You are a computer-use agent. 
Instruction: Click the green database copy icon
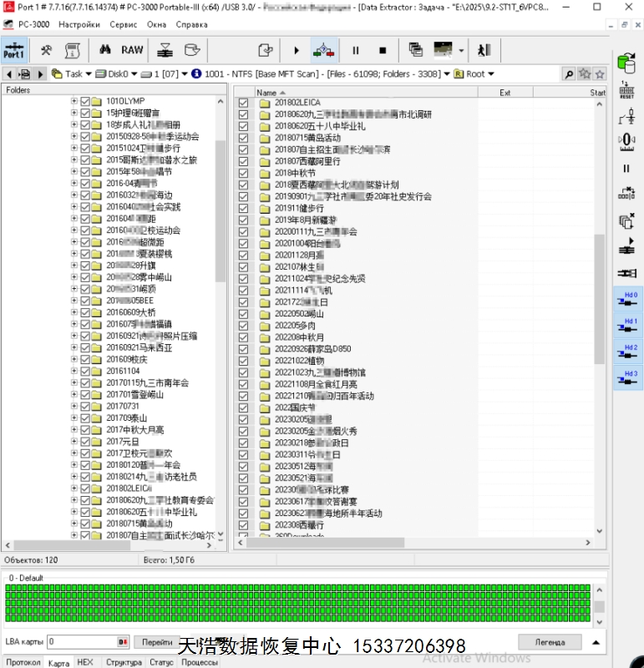[626, 63]
